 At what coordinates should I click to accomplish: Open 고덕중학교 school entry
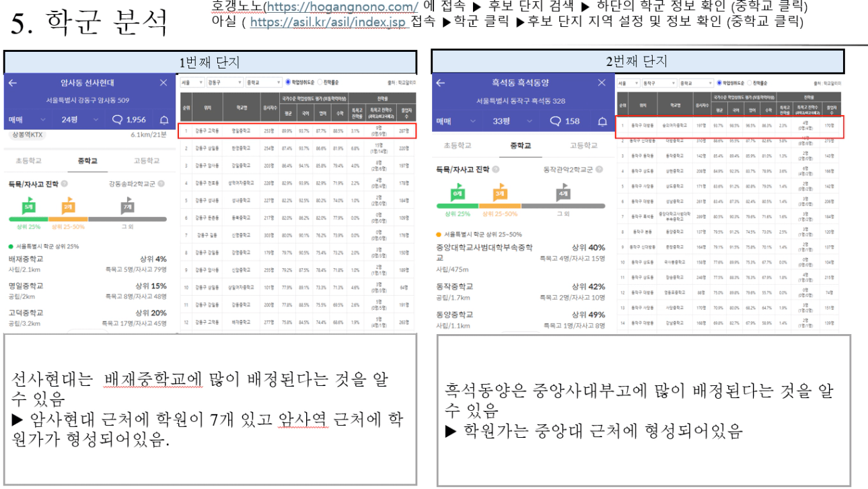pos(87,318)
